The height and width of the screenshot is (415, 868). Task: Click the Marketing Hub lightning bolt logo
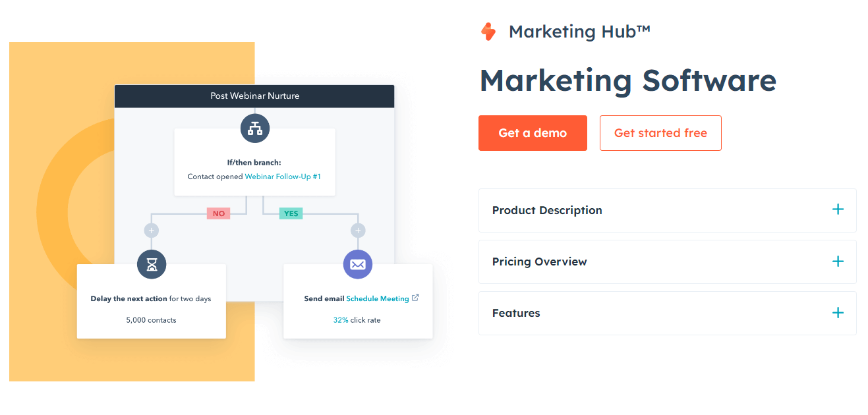point(488,32)
